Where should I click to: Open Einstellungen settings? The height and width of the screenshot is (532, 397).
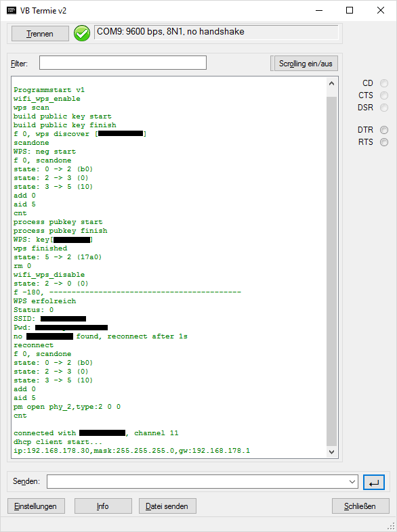(x=36, y=506)
